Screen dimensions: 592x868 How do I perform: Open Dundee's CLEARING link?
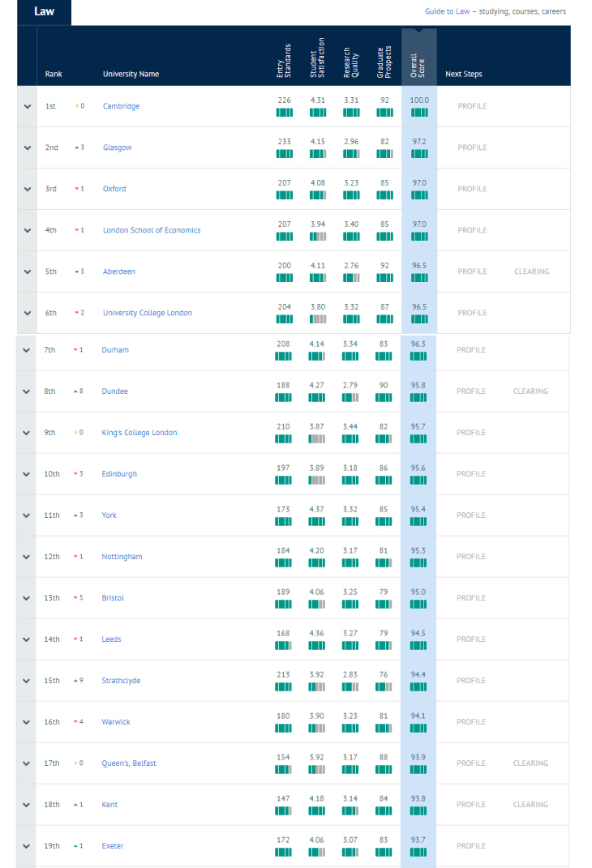tap(530, 391)
